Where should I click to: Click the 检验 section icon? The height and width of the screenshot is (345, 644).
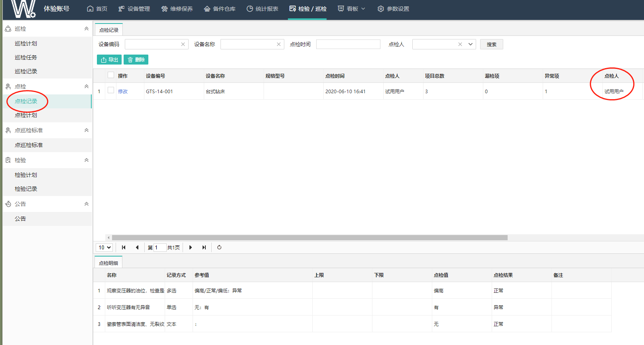click(x=8, y=160)
